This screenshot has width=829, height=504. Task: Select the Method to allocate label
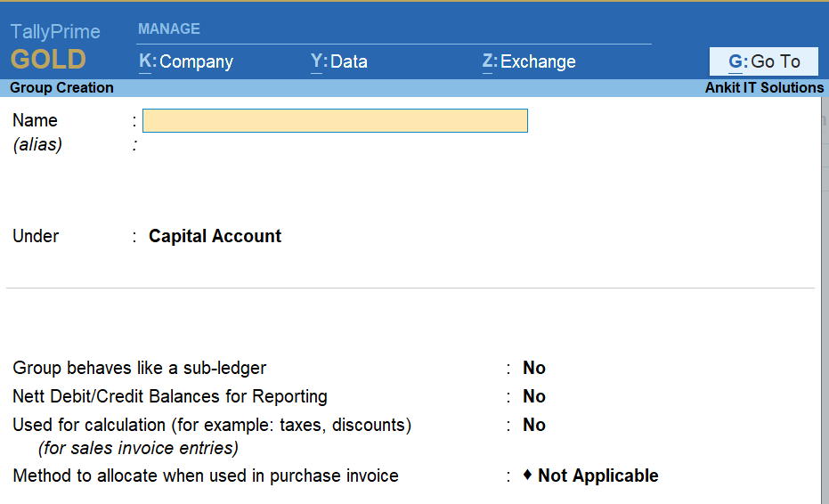pos(206,476)
